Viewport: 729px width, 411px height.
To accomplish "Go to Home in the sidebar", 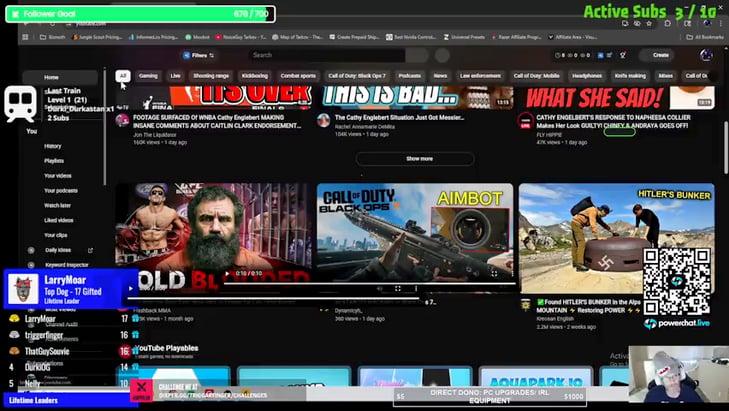I will (60, 77).
